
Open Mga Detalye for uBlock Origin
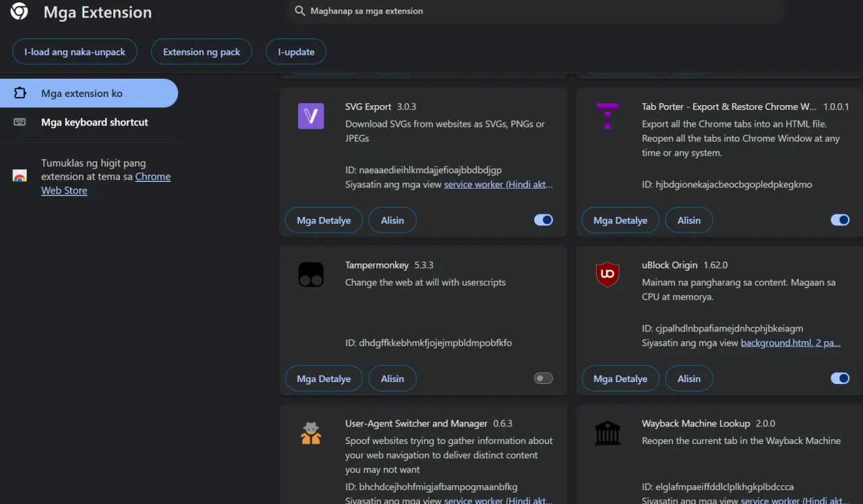click(620, 379)
